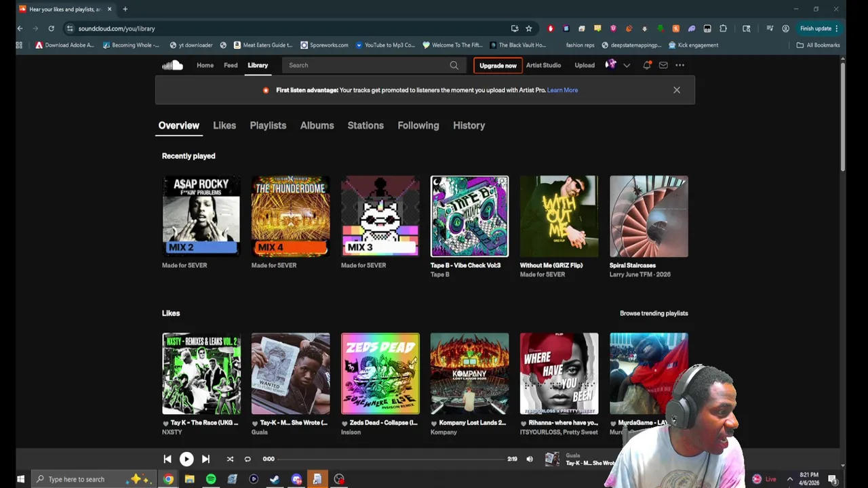
Task: Open the three-dot more menu in header
Action: pyautogui.click(x=680, y=65)
